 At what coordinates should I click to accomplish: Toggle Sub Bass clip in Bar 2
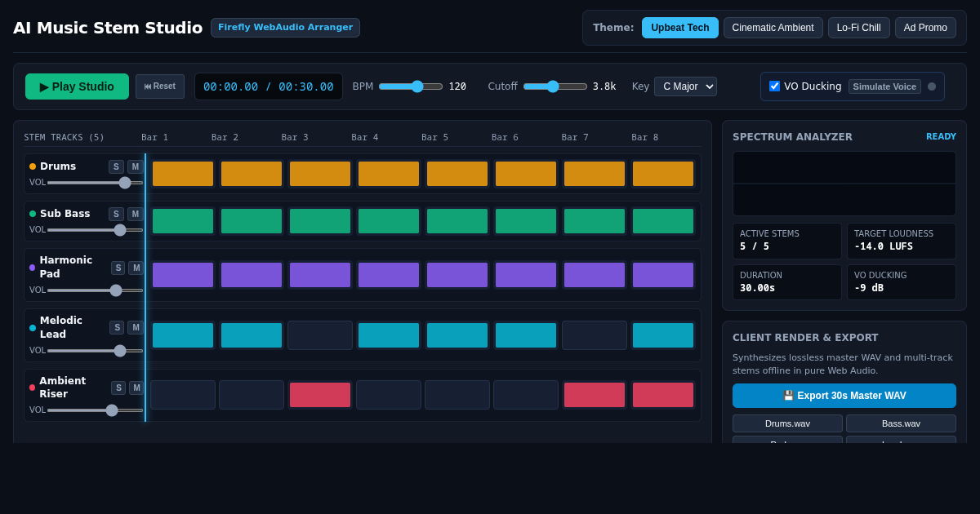(x=252, y=221)
